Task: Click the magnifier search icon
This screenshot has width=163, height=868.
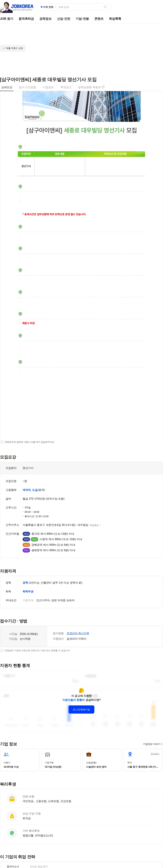Action: pyautogui.click(x=105, y=7)
